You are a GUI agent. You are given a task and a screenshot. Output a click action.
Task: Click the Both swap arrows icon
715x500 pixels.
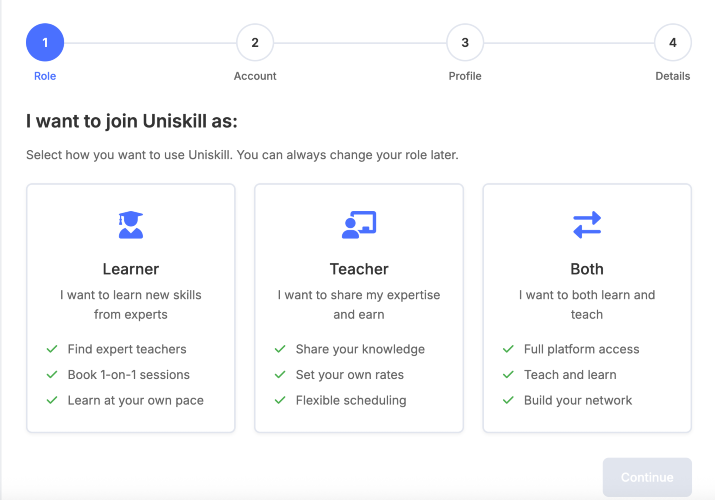tap(587, 225)
